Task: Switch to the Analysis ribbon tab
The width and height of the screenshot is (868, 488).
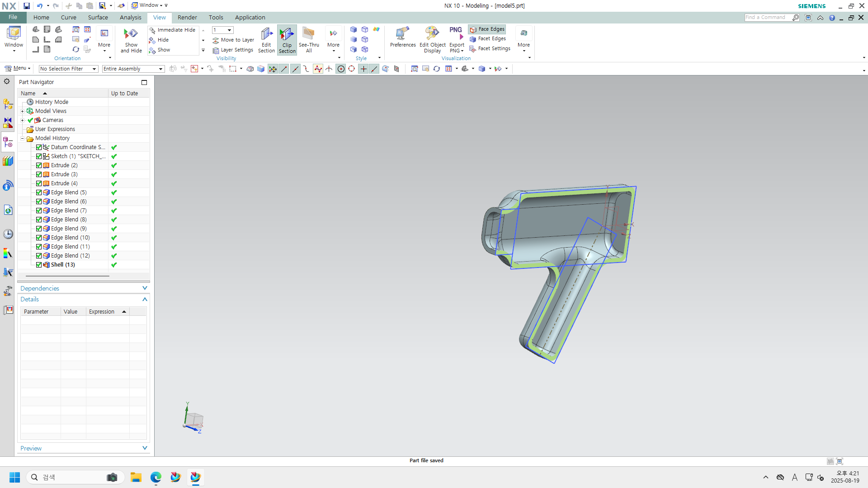Action: coord(130,17)
